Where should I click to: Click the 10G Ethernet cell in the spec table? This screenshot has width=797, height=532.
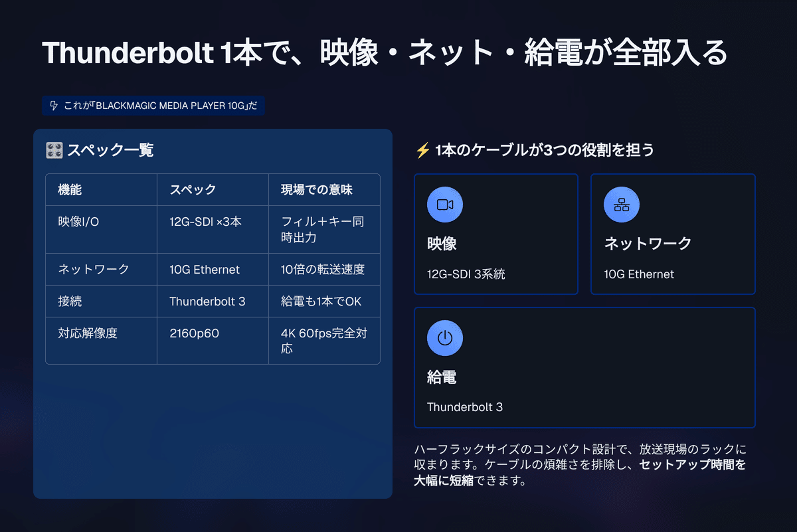(205, 270)
